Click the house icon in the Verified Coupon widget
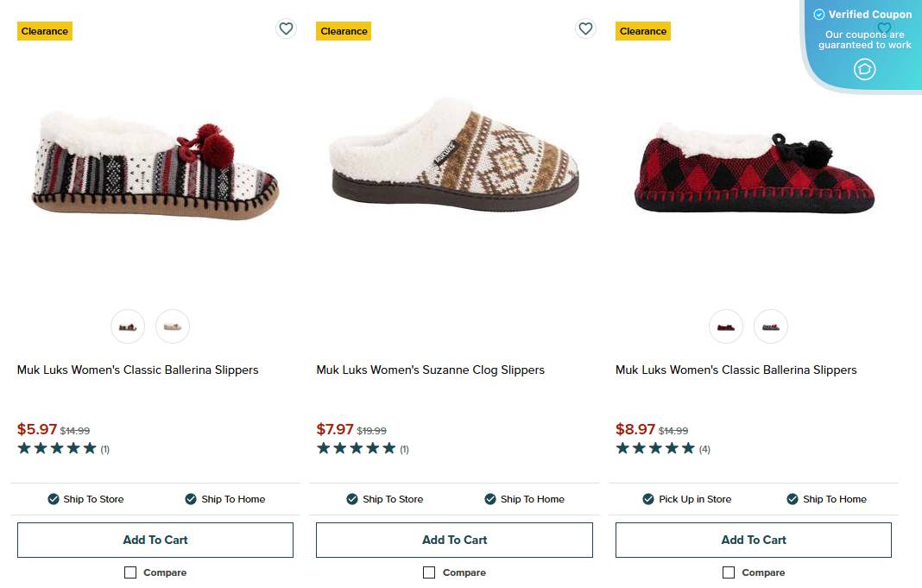The width and height of the screenshot is (922, 588). click(x=864, y=69)
